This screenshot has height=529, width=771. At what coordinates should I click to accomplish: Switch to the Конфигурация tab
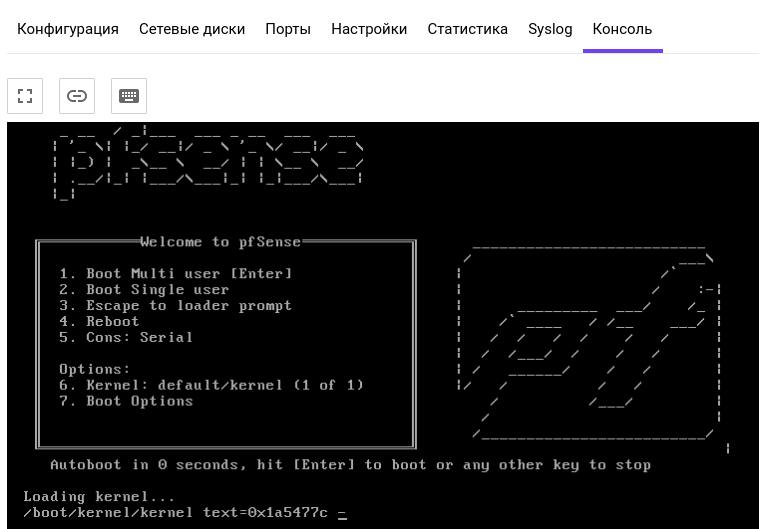tap(68, 29)
